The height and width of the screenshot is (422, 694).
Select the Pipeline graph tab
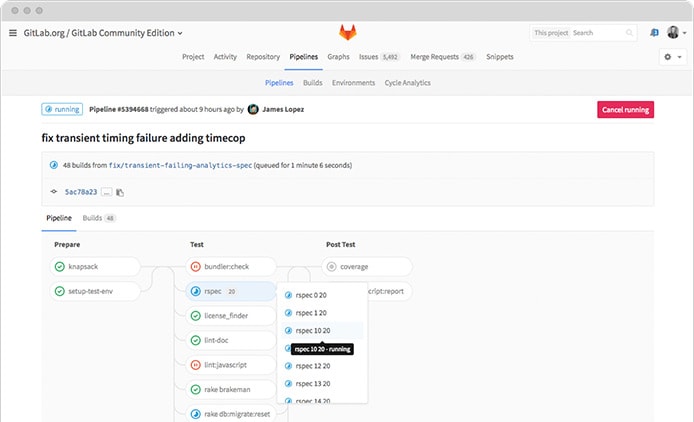point(59,218)
